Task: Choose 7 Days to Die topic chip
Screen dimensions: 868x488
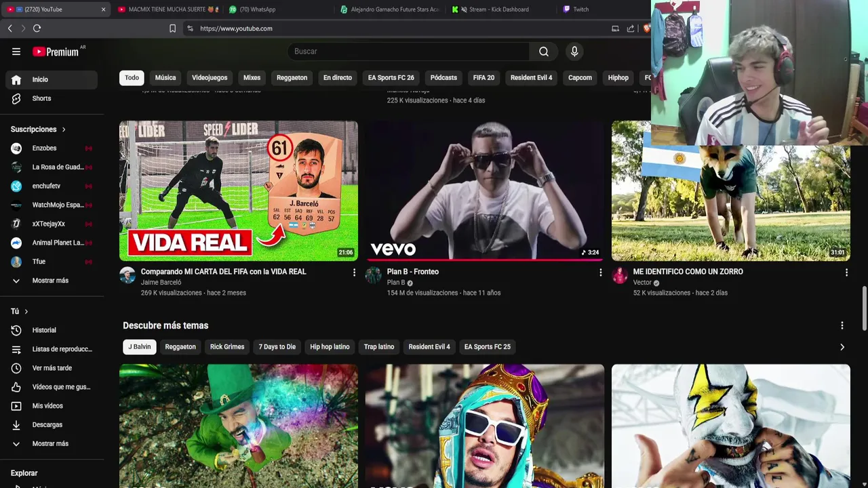Action: (277, 347)
